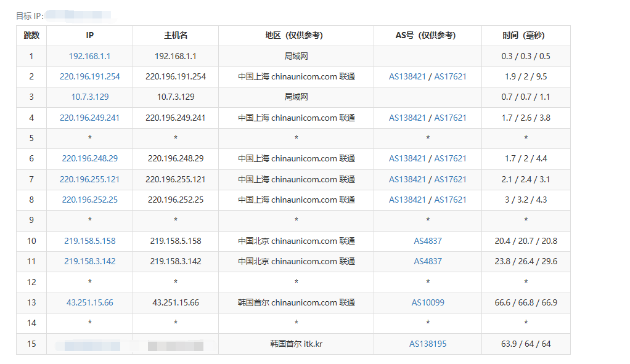This screenshot has width=630, height=364.
Task: Click IP link 220.196.191.254
Action: tap(89, 77)
